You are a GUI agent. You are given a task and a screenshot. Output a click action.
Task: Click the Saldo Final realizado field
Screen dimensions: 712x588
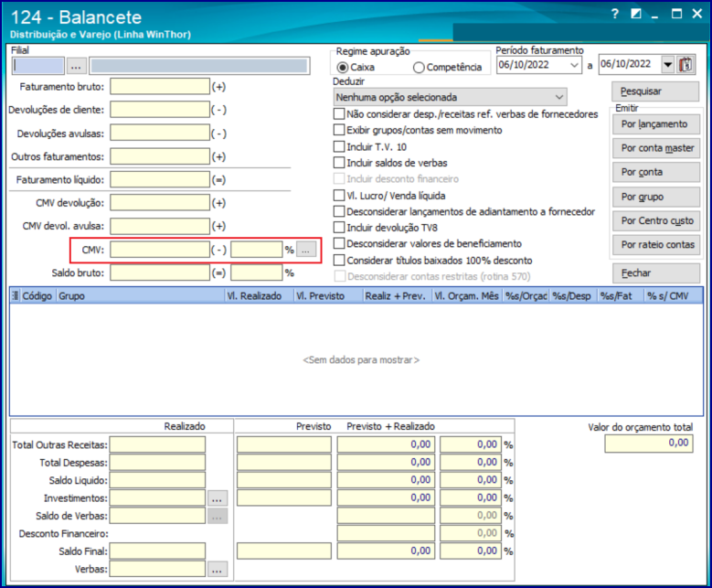tap(157, 551)
